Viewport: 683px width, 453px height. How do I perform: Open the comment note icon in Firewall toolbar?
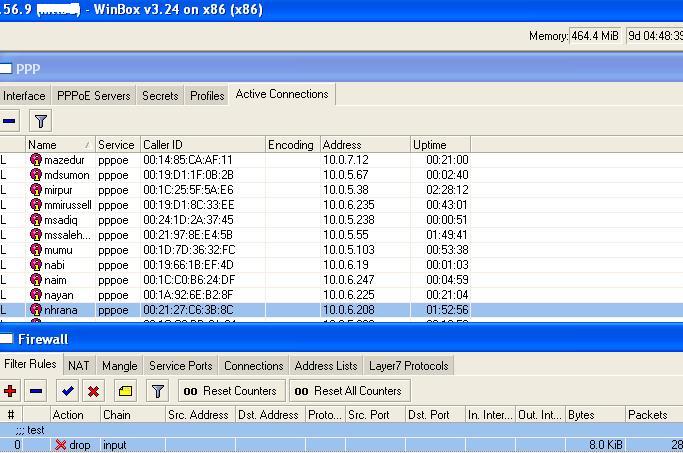pos(125,391)
